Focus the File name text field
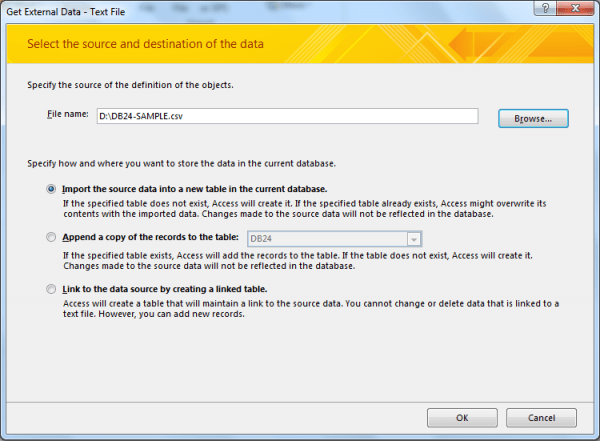Screen dimensions: 600x441 pos(286,116)
